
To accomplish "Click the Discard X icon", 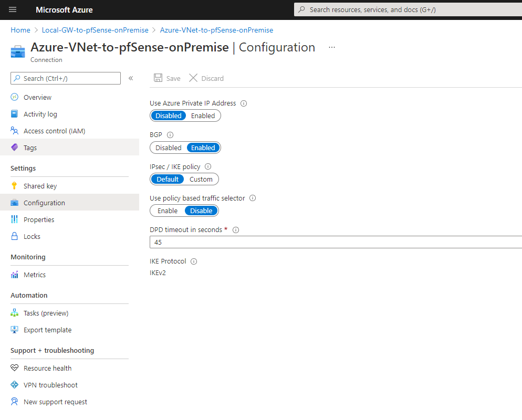I will (x=193, y=78).
